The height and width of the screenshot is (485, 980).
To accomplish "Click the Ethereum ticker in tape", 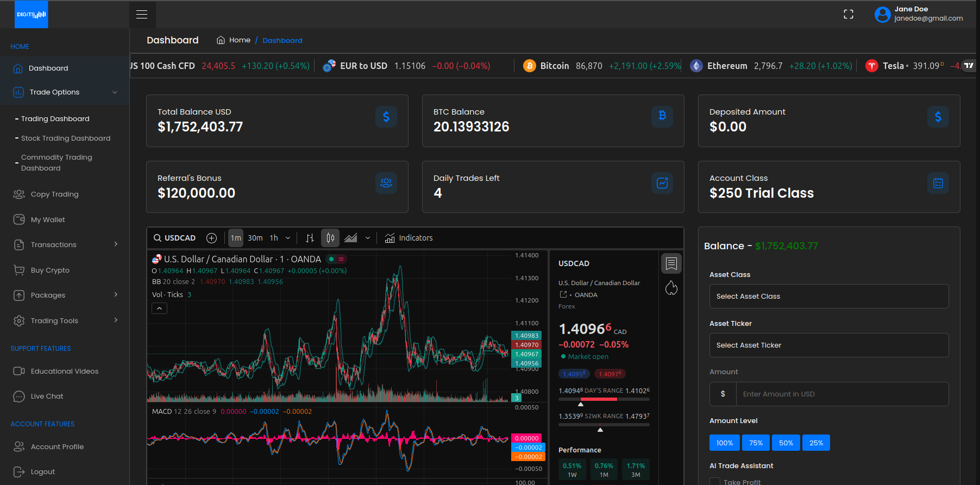I will coord(770,66).
